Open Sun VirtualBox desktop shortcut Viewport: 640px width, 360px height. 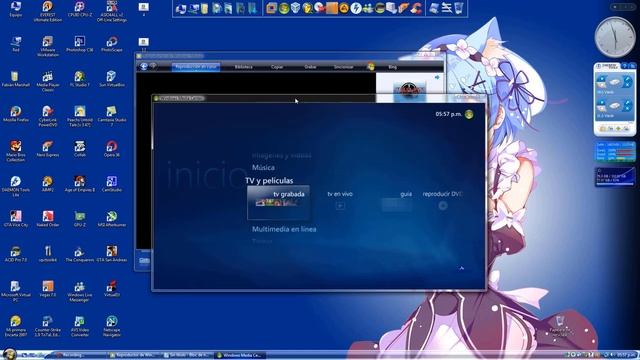tap(111, 79)
